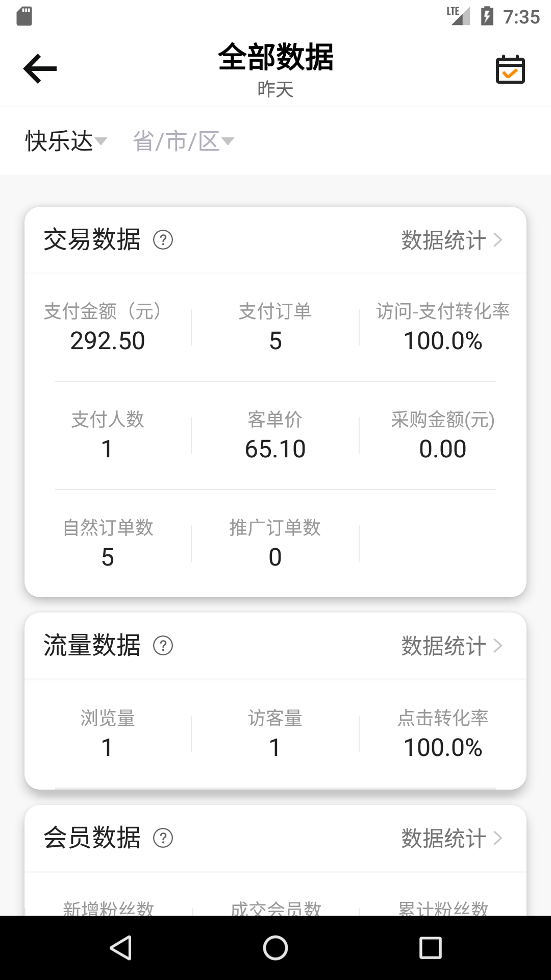Open 数据统计 for 交易数据 section
Screen dimensions: 551x980
452,240
